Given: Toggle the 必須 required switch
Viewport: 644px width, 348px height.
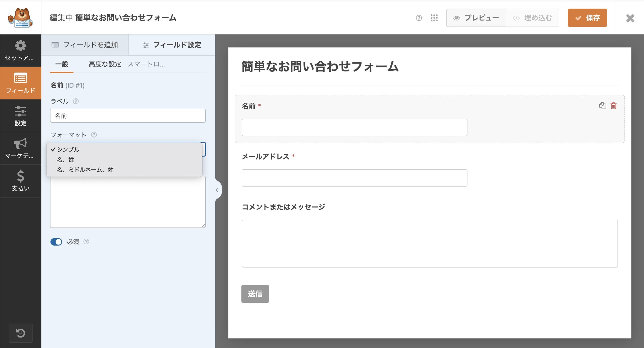Looking at the screenshot, I should click(56, 242).
